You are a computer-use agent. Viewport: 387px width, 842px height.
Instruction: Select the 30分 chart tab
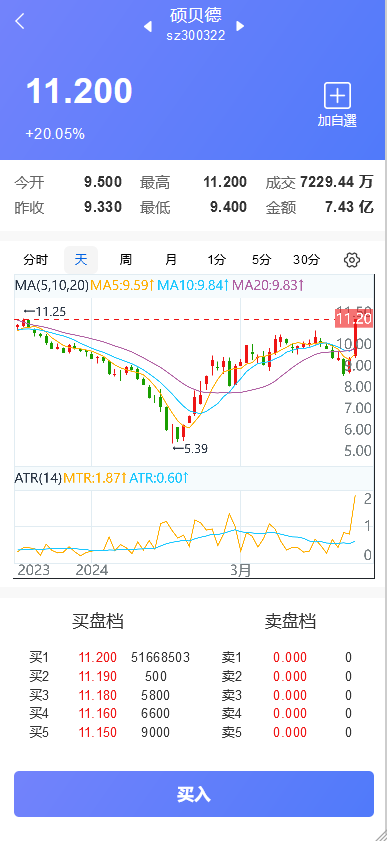(306, 260)
